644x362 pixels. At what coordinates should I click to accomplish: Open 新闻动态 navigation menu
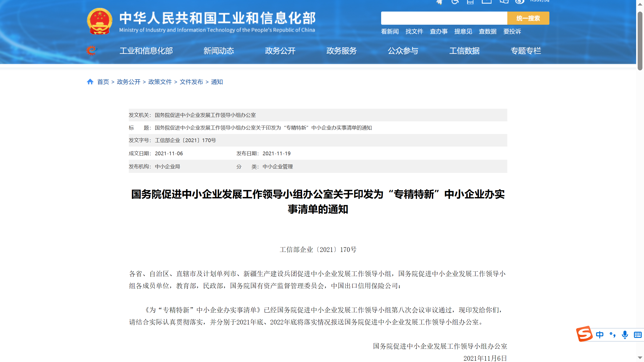[218, 51]
